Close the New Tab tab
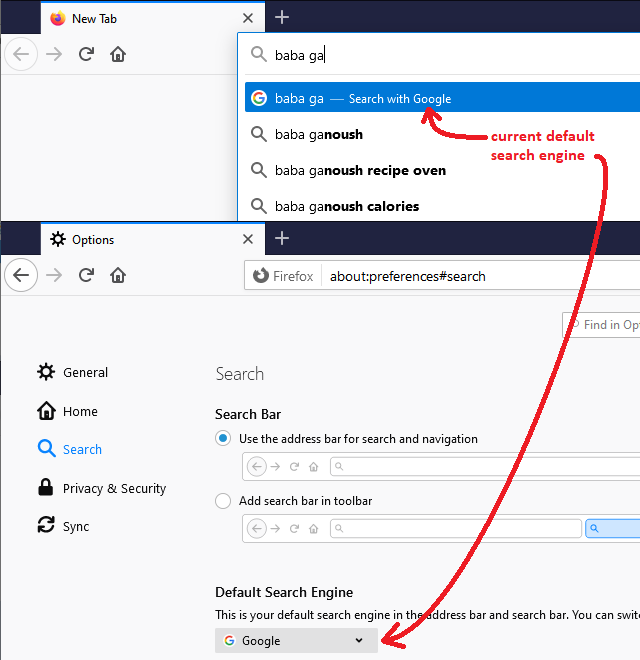640x660 pixels. (248, 18)
